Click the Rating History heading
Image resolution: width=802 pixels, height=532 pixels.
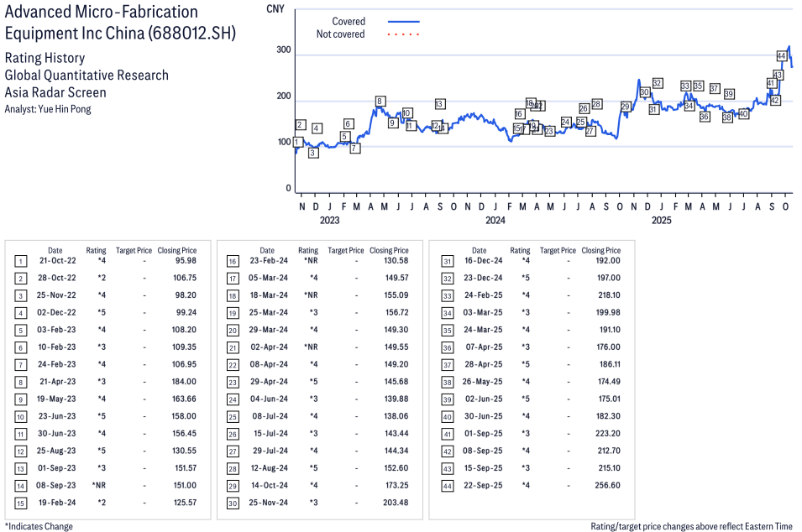pyautogui.click(x=45, y=58)
